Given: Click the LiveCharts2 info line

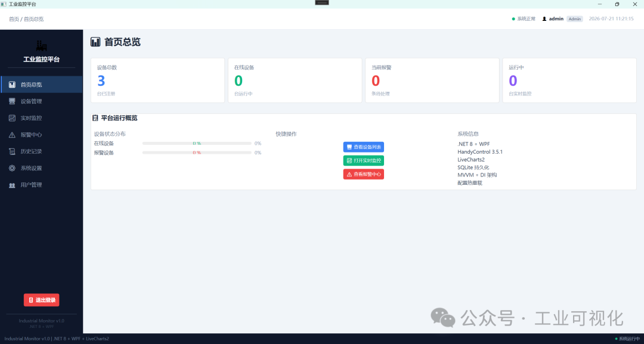Looking at the screenshot, I should pos(471,160).
